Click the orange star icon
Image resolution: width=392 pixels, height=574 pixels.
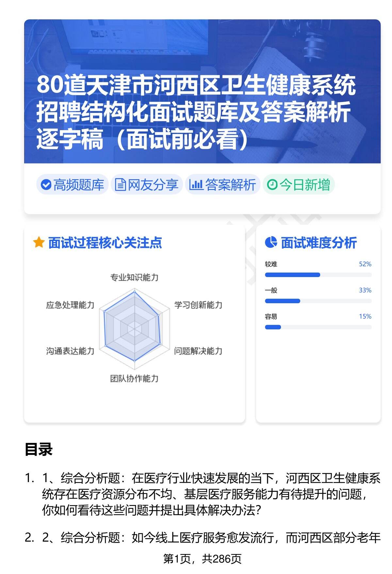(x=39, y=243)
